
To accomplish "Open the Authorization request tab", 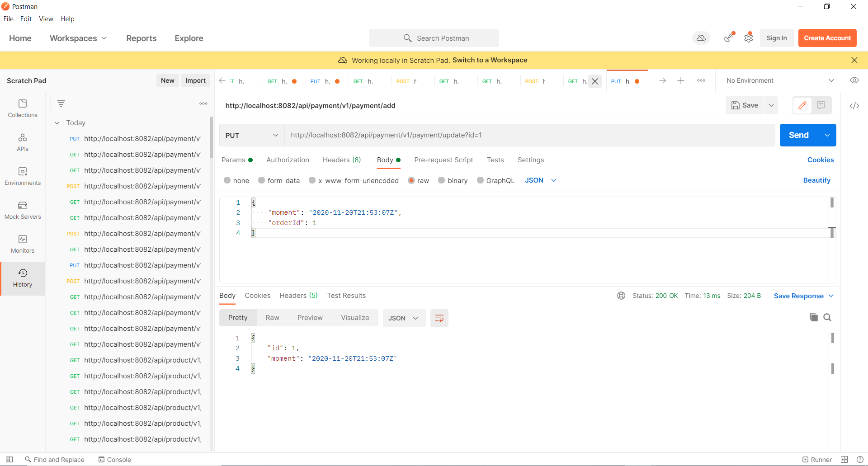I will pos(288,160).
